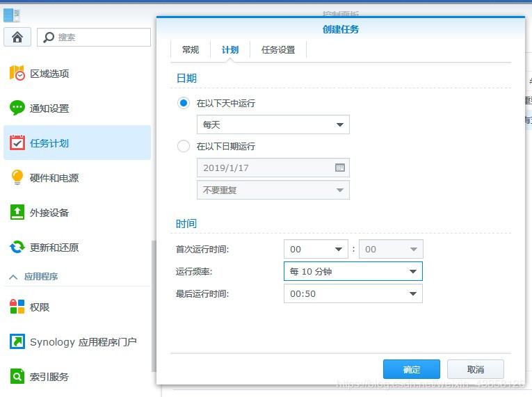
Task: Open 权限 privileges icon
Action: 17,307
